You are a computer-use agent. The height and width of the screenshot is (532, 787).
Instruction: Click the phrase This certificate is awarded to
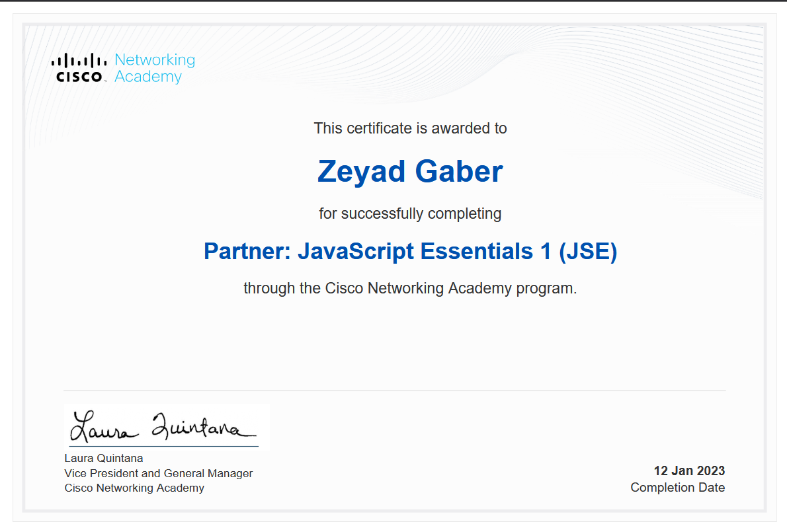(x=410, y=128)
